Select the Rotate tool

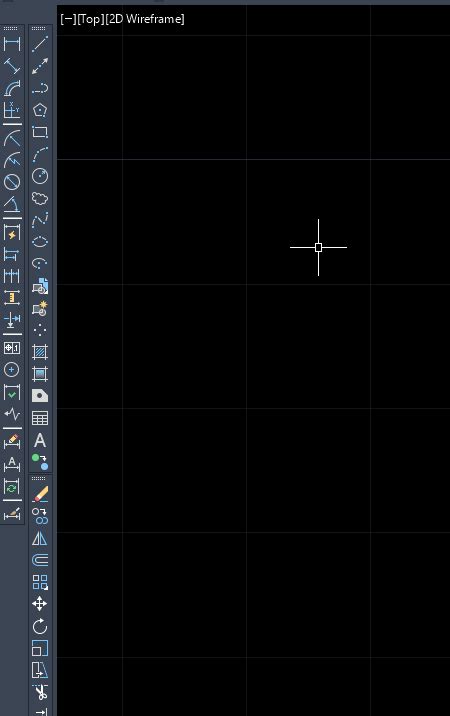[40, 626]
